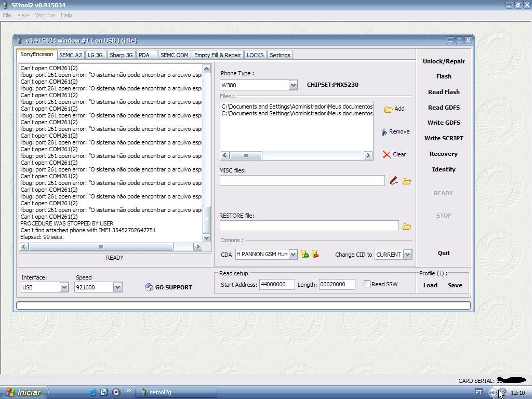Click the Add files folder icon
532x399 pixels.
pos(389,109)
